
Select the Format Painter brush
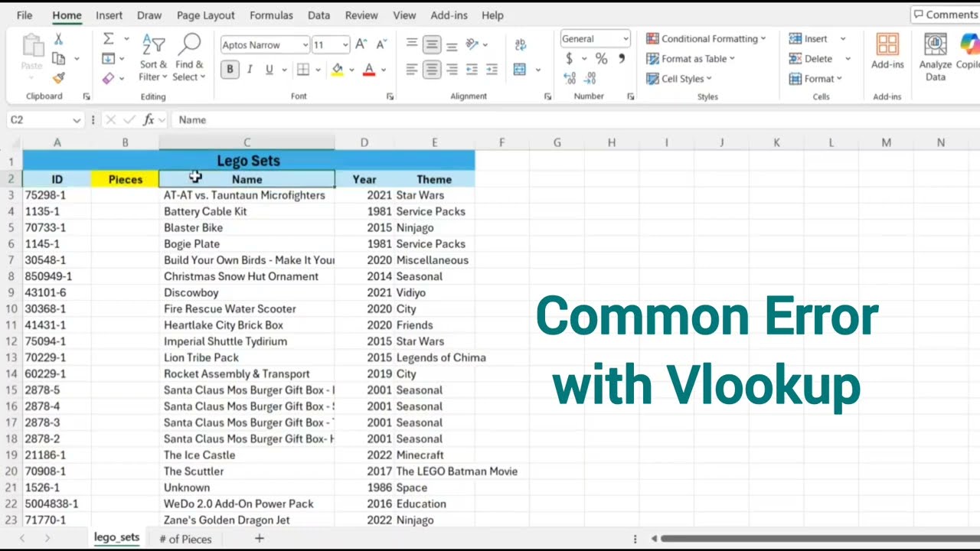tap(58, 78)
